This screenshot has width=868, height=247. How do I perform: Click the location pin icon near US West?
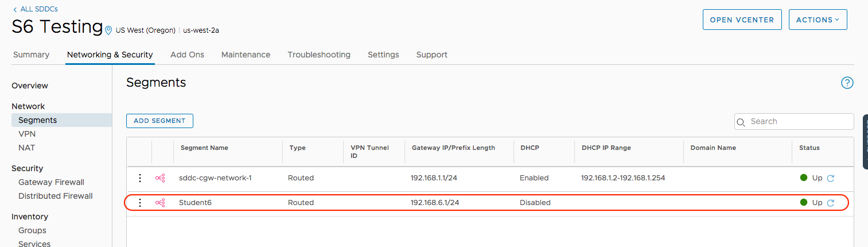point(108,30)
